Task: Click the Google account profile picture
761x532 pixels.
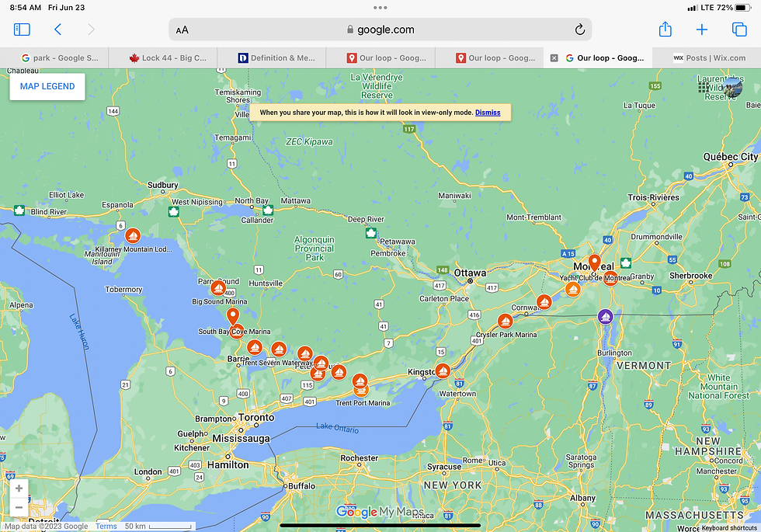Action: 732,87
